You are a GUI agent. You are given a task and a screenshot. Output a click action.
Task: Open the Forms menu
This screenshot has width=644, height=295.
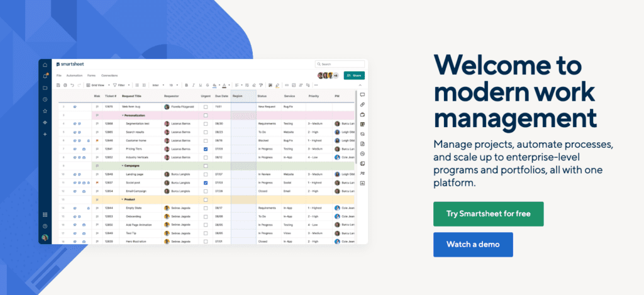(91, 75)
